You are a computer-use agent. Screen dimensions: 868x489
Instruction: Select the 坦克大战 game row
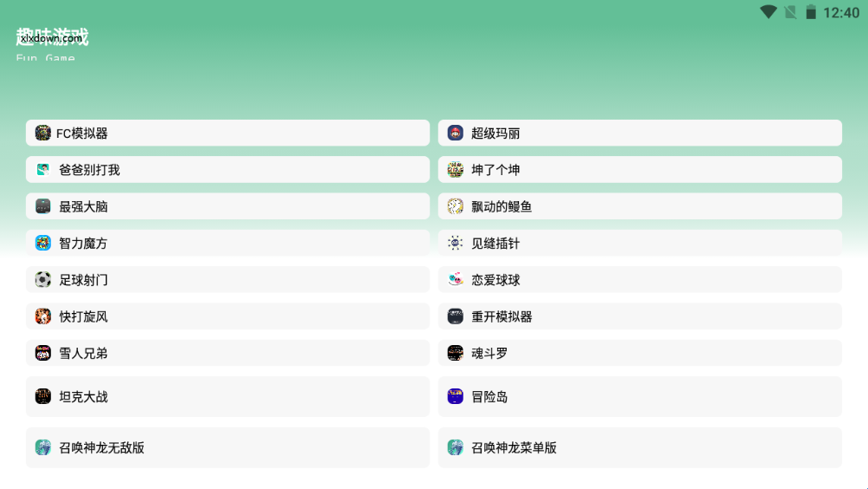click(x=228, y=396)
